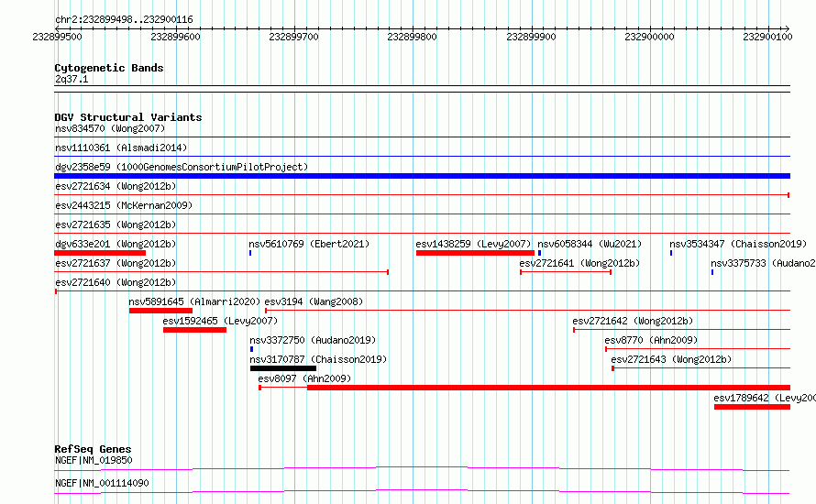Click blue marker under nsv3534347
Viewport: 816px width, 504px height.
pos(671,253)
